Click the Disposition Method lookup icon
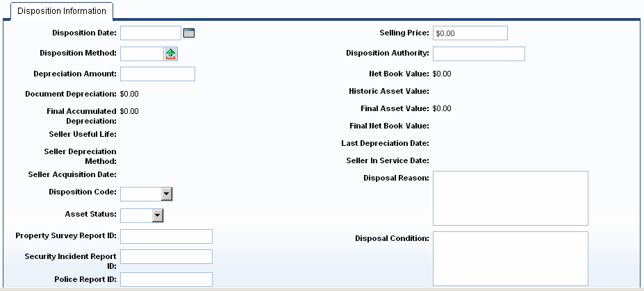The image size is (644, 291). [x=171, y=53]
